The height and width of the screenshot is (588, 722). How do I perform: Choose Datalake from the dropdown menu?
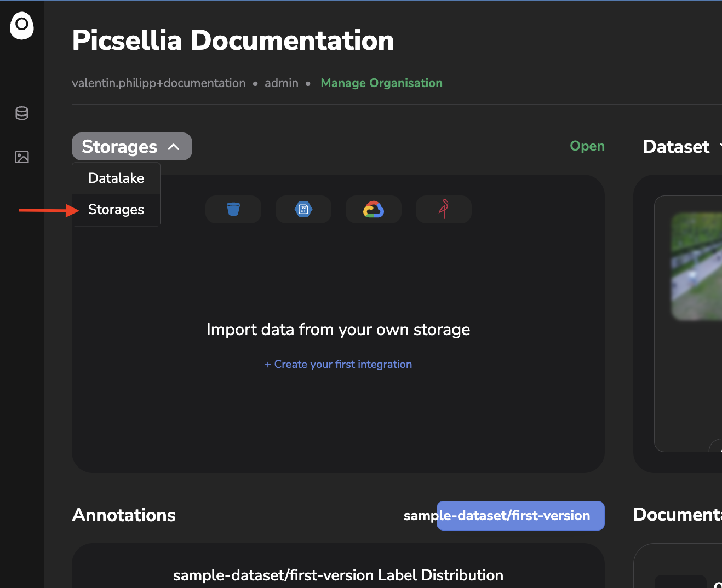click(x=116, y=178)
